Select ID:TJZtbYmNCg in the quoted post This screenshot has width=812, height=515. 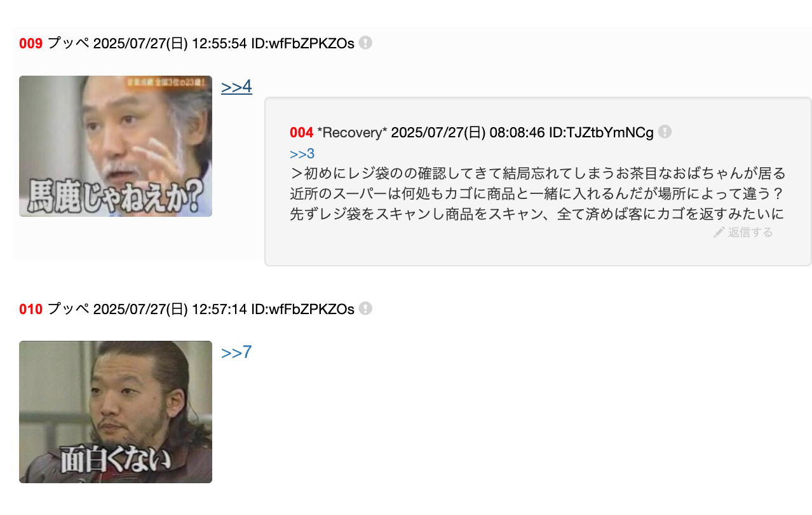click(x=601, y=132)
